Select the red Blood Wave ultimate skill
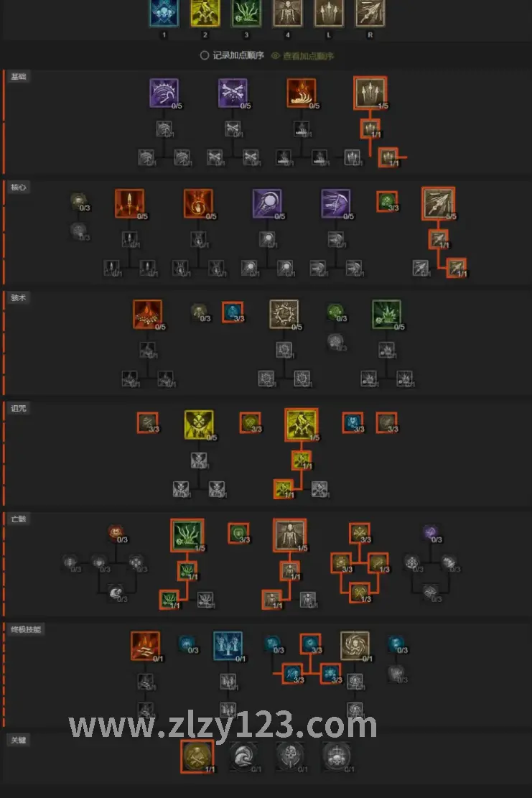532x798 pixels. (146, 646)
